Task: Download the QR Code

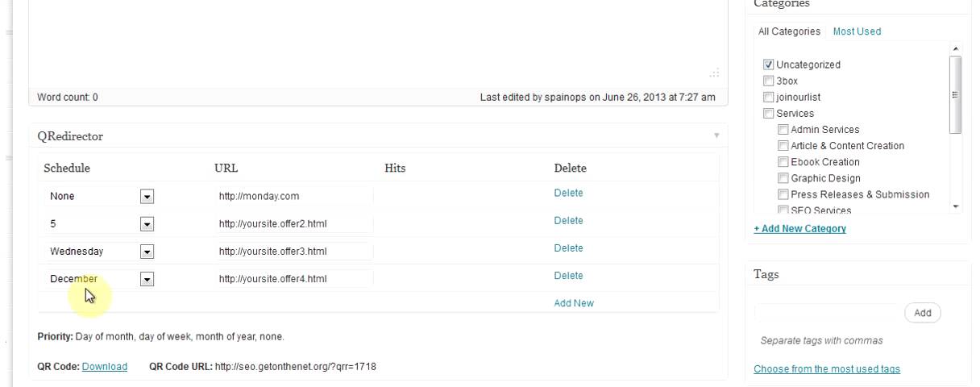Action: (x=105, y=367)
